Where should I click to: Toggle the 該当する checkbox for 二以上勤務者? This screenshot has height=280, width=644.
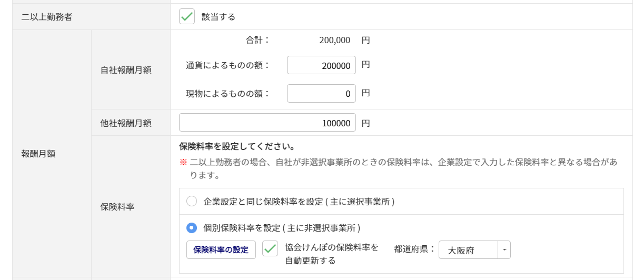point(187,17)
